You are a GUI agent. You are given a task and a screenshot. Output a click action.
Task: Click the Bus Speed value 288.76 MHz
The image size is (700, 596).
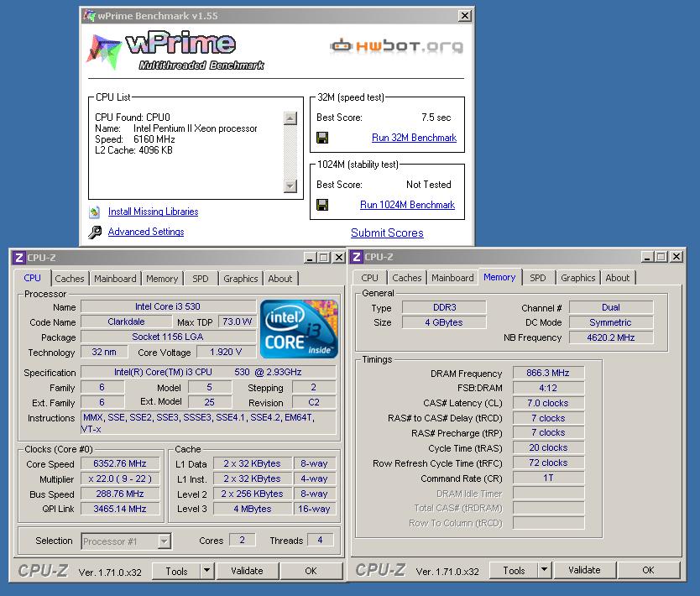[x=120, y=494]
